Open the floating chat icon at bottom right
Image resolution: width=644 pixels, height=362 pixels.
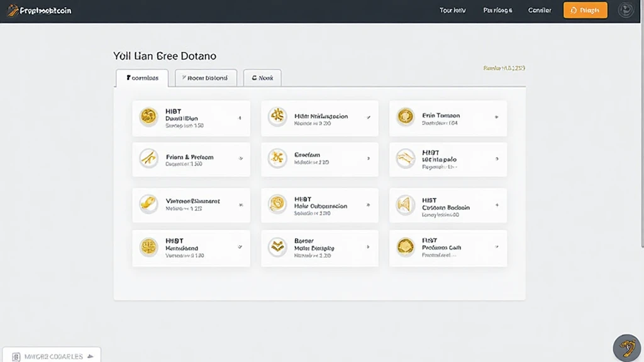[x=626, y=348]
